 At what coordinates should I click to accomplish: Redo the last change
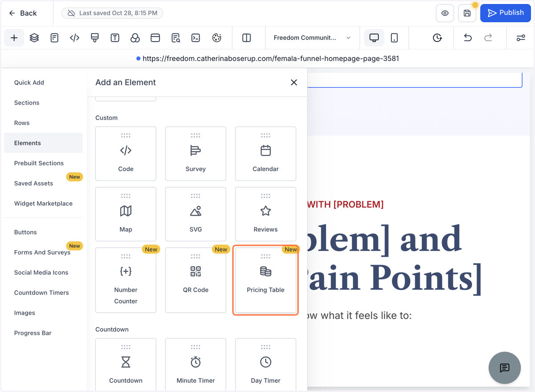[x=488, y=38]
